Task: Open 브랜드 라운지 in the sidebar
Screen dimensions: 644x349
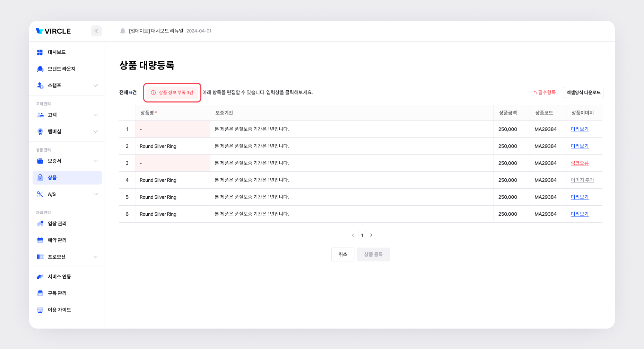Action: tap(67, 69)
